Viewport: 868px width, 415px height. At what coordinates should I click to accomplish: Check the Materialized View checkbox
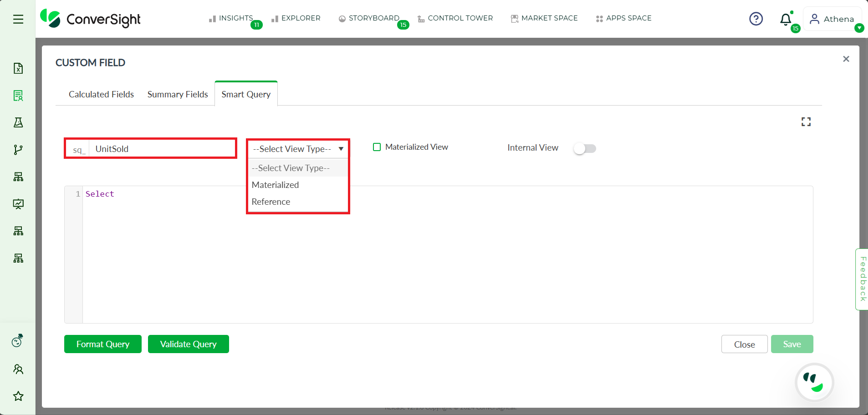pyautogui.click(x=377, y=147)
